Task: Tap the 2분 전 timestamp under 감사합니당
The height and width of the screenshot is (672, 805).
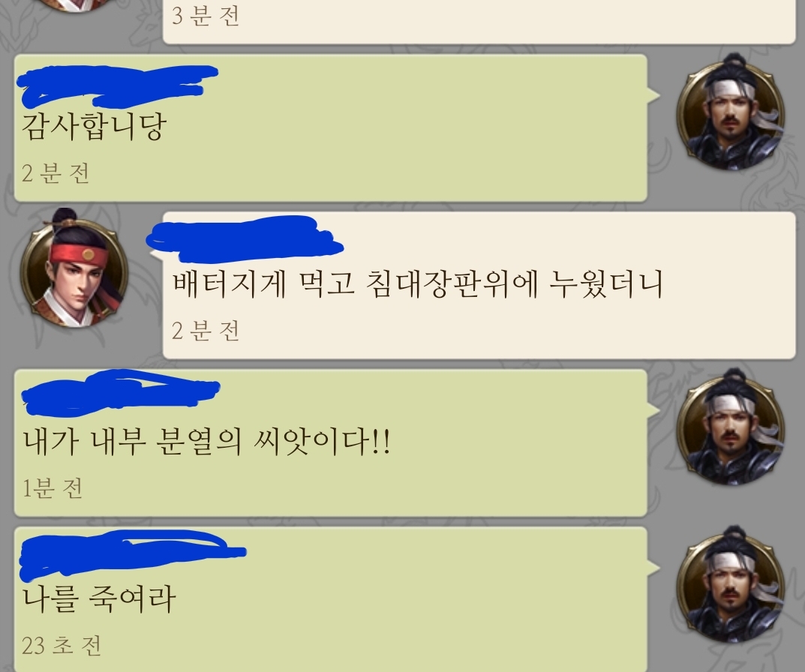Action: tap(56, 173)
